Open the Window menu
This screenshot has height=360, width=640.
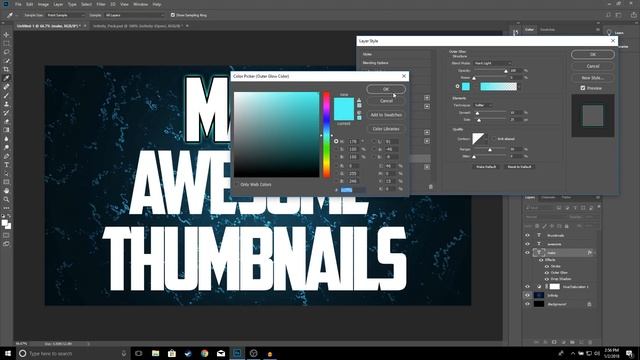pos(140,4)
